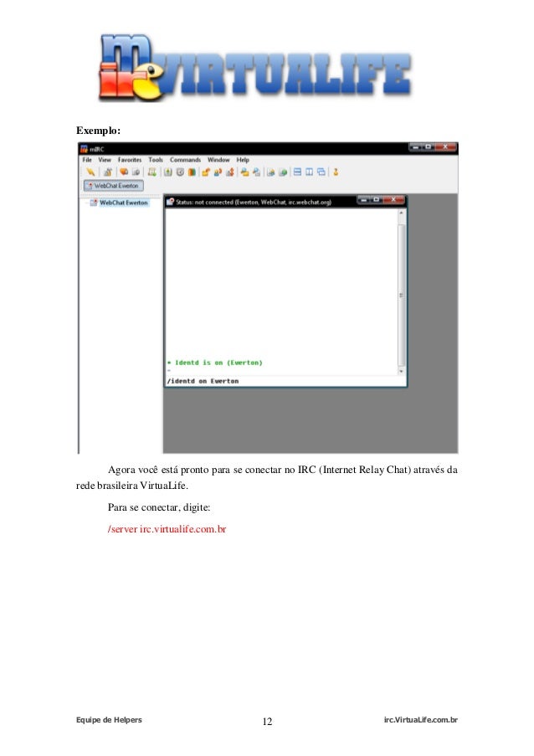
Task: Click Tile Vertical windows toolbar icon
Action: click(309, 172)
